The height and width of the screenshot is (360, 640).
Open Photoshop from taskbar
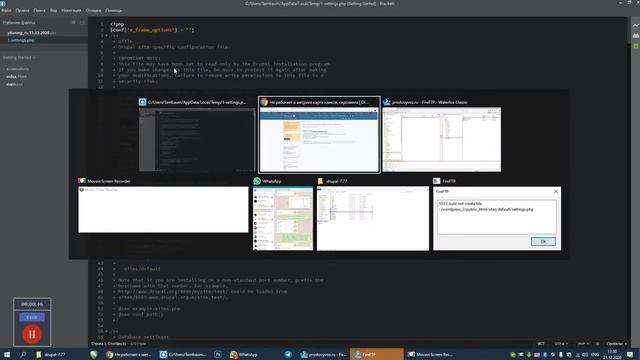click(x=218, y=354)
